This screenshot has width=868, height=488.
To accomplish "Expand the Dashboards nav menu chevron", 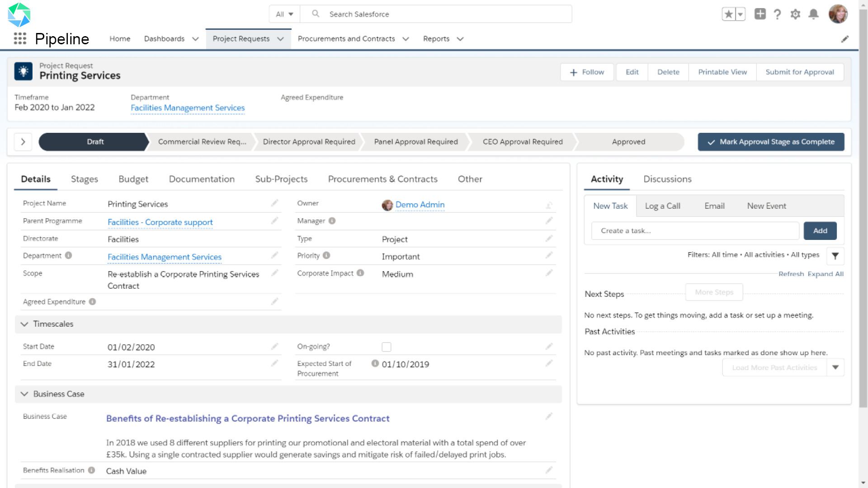I will point(195,39).
